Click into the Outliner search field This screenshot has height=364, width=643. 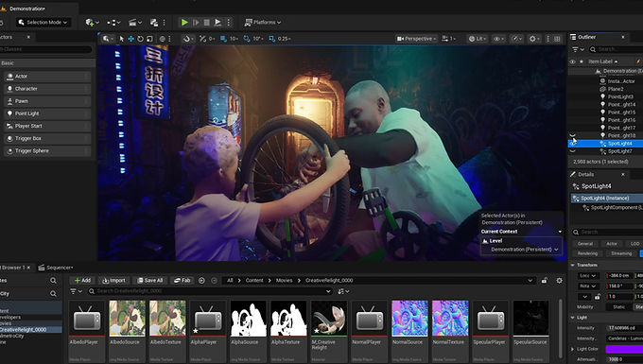[617, 49]
